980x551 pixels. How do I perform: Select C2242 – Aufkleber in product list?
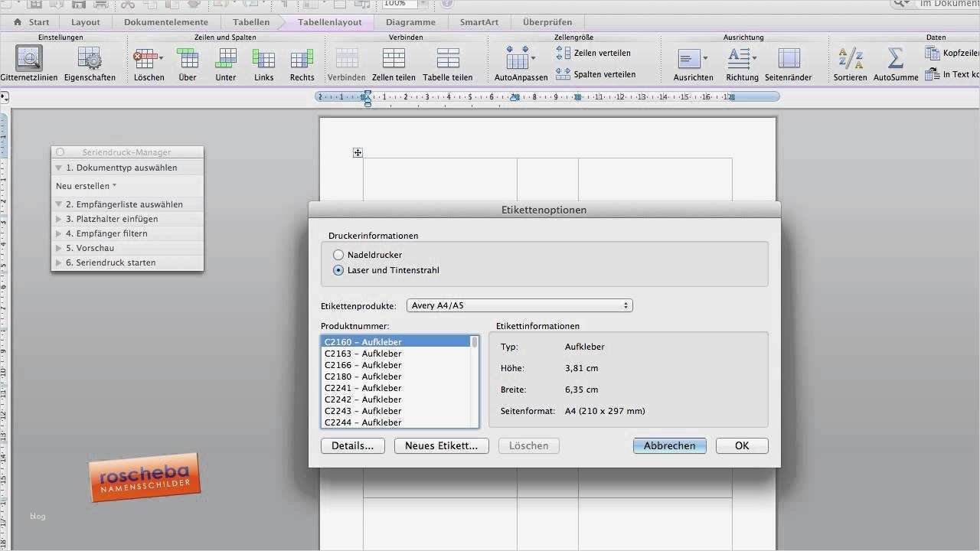point(396,399)
